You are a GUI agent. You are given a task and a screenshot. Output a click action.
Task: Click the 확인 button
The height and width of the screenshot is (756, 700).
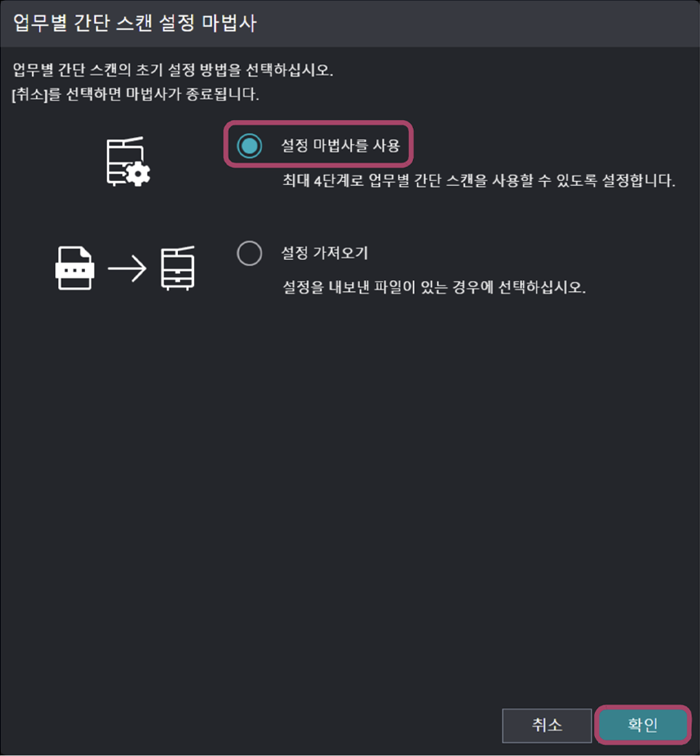click(x=643, y=724)
